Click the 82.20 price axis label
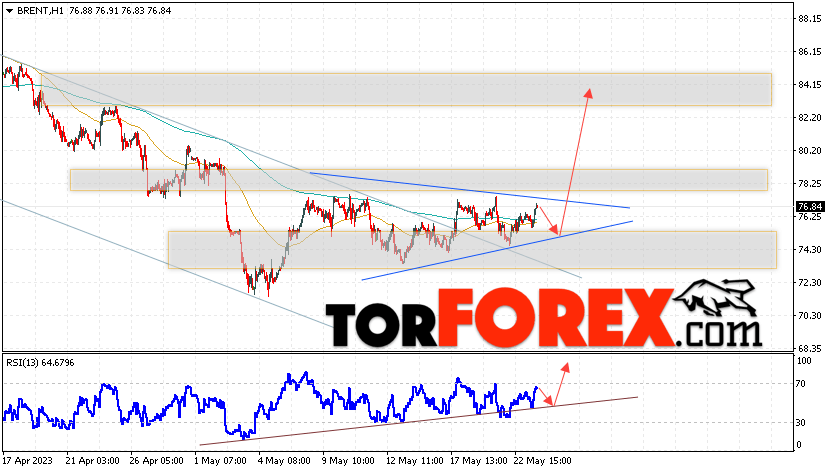 (x=810, y=117)
